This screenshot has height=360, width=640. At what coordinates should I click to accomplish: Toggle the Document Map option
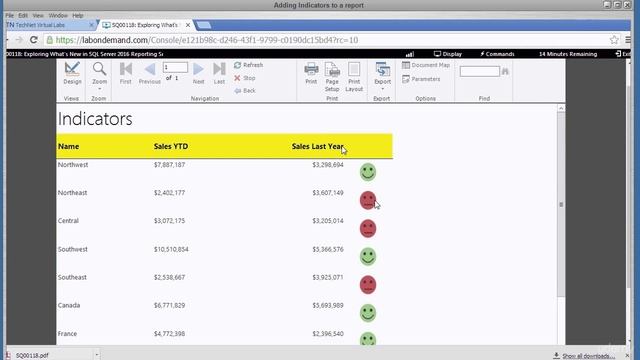coord(426,65)
